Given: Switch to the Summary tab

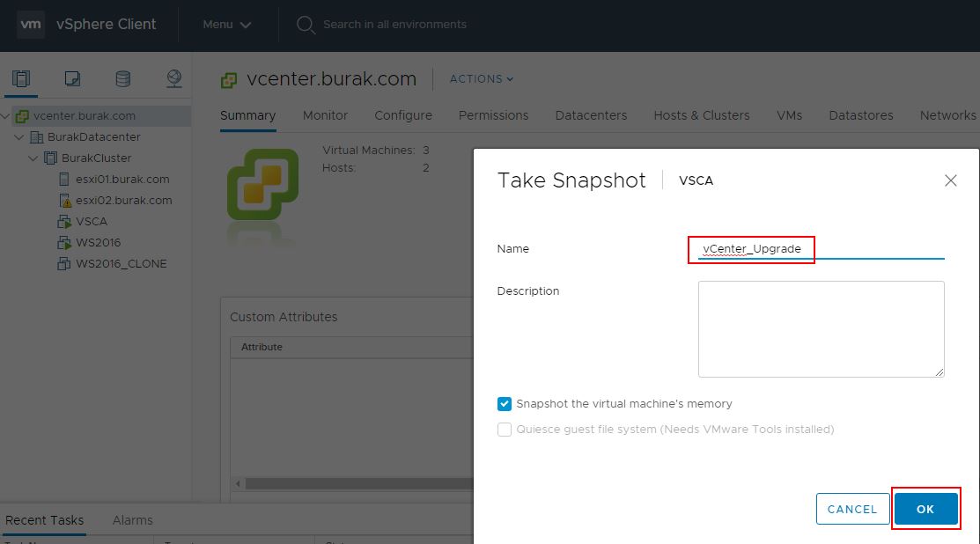Looking at the screenshot, I should [247, 115].
